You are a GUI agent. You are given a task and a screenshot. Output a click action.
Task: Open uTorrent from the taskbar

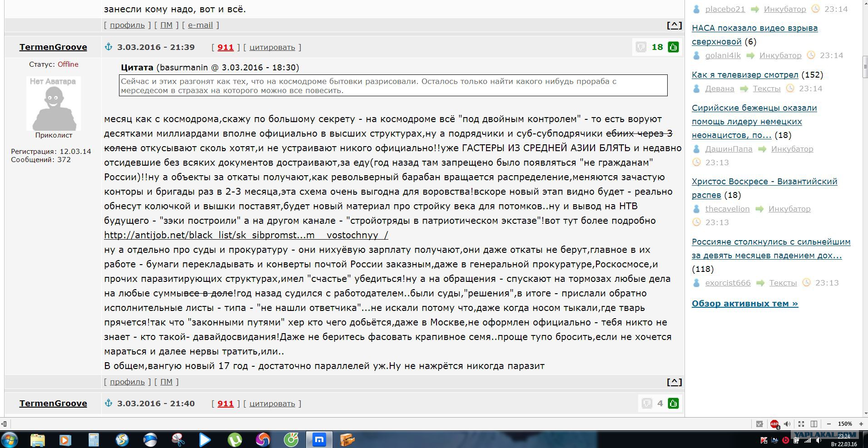coord(234,439)
